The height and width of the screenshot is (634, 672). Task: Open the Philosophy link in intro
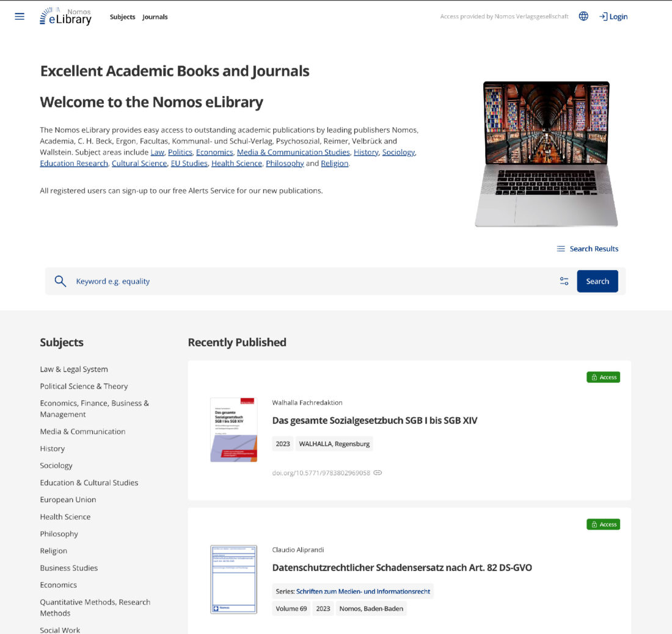(x=285, y=163)
